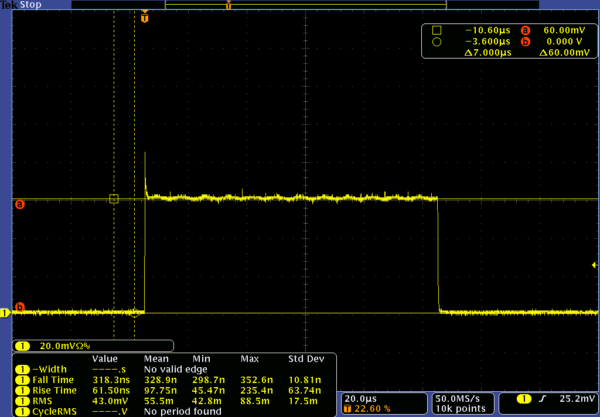Click the 20.0µs timebase readout
Image resolution: width=600 pixels, height=417 pixels.
(360, 399)
